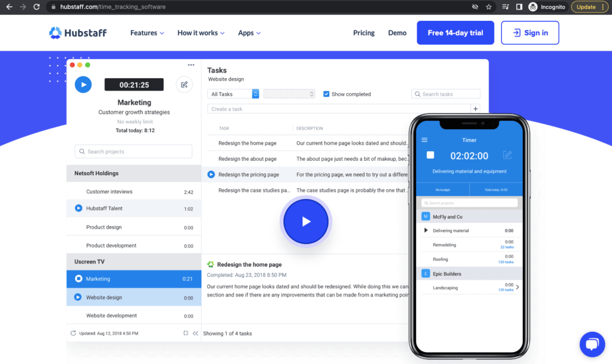
Task: Start a Free 14-day trial
Action: [455, 33]
